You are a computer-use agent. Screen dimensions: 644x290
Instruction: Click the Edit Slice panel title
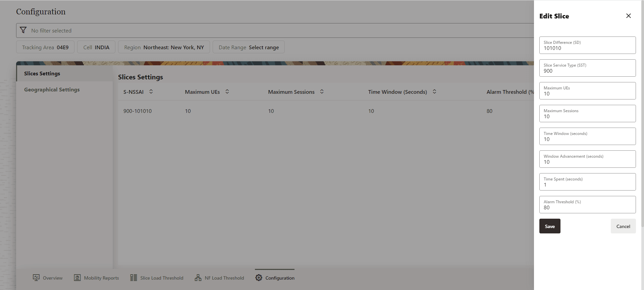554,16
